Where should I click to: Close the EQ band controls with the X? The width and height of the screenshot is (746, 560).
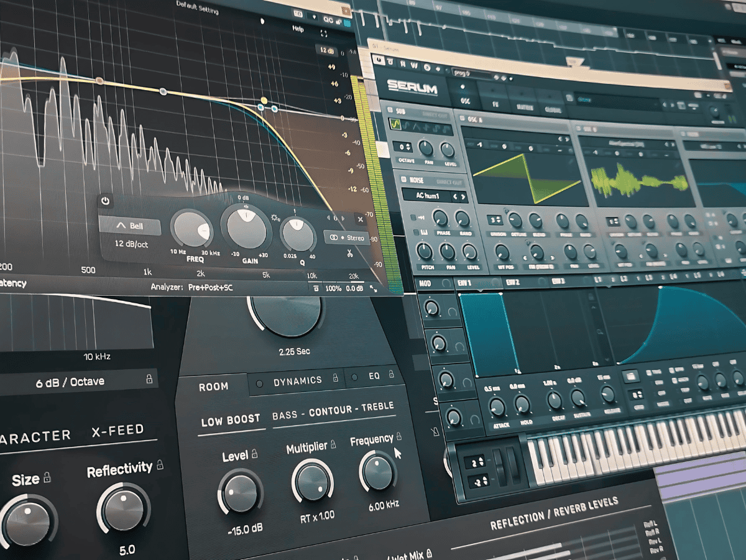360,219
